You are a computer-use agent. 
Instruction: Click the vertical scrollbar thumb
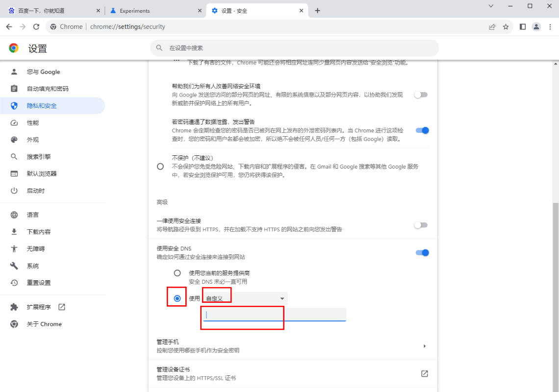[556, 297]
